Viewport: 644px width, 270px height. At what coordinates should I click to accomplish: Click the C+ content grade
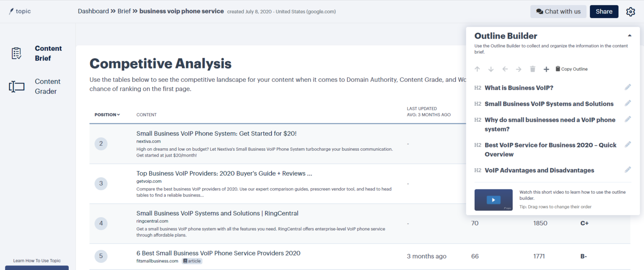(x=584, y=223)
